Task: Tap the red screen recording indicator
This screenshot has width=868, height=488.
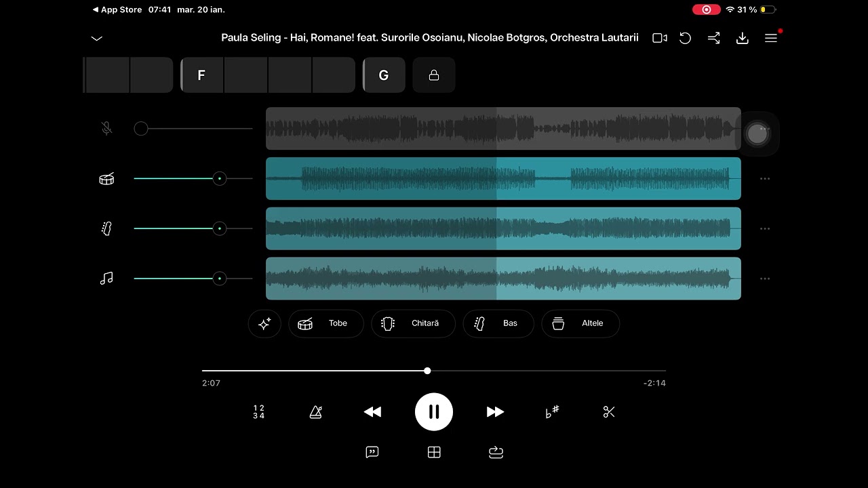Action: (x=707, y=10)
